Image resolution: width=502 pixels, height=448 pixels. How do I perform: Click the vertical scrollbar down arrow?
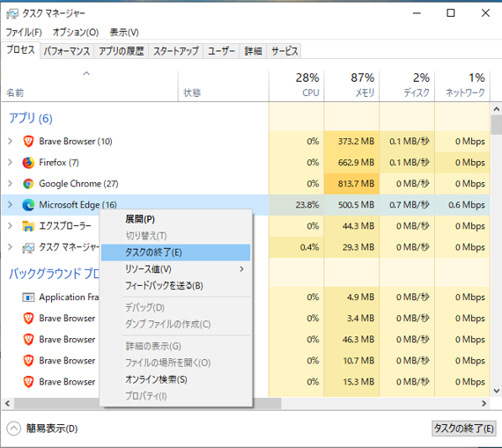(x=497, y=391)
